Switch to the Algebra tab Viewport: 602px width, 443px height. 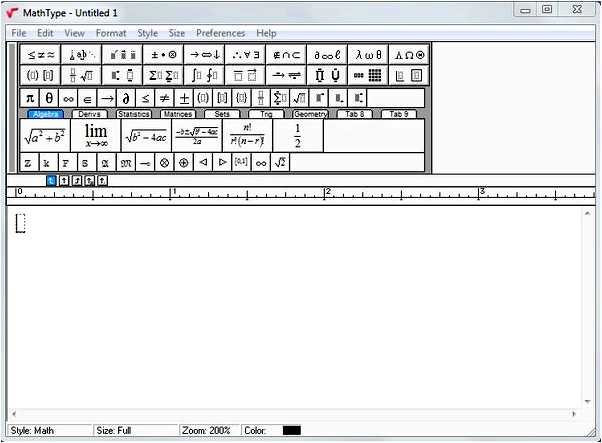pos(46,114)
